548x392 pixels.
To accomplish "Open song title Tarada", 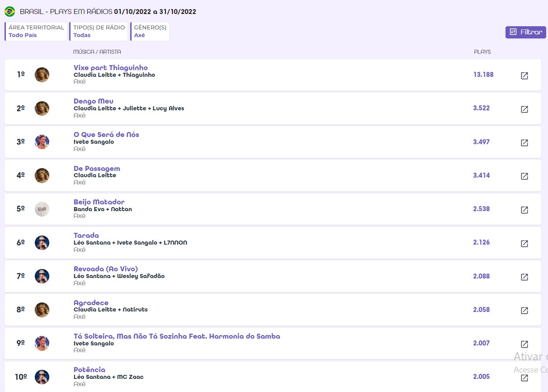I will (x=86, y=236).
